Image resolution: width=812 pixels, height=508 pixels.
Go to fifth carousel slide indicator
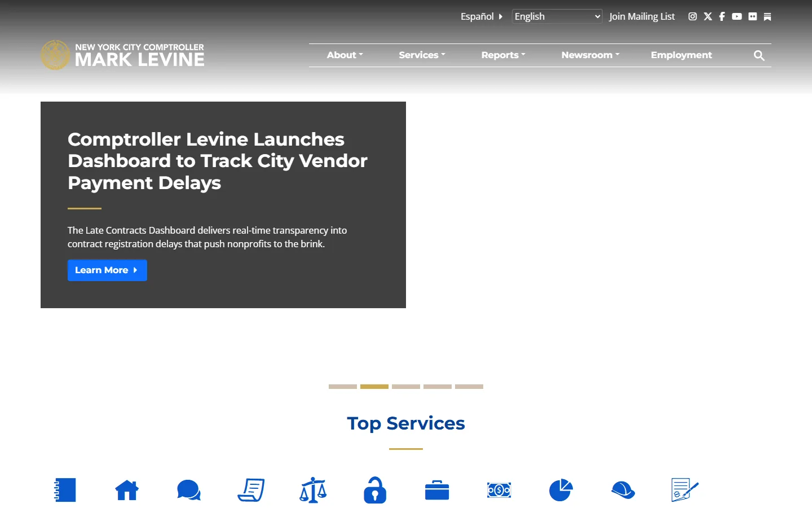[469, 387]
